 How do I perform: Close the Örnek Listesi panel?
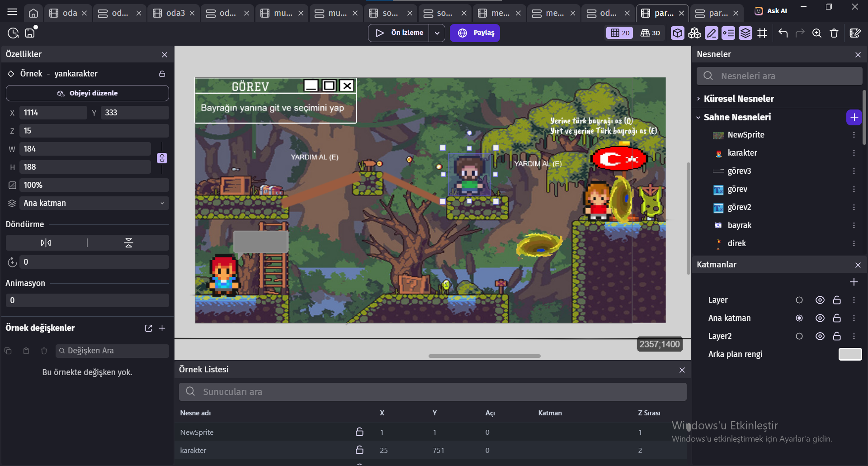[682, 371]
